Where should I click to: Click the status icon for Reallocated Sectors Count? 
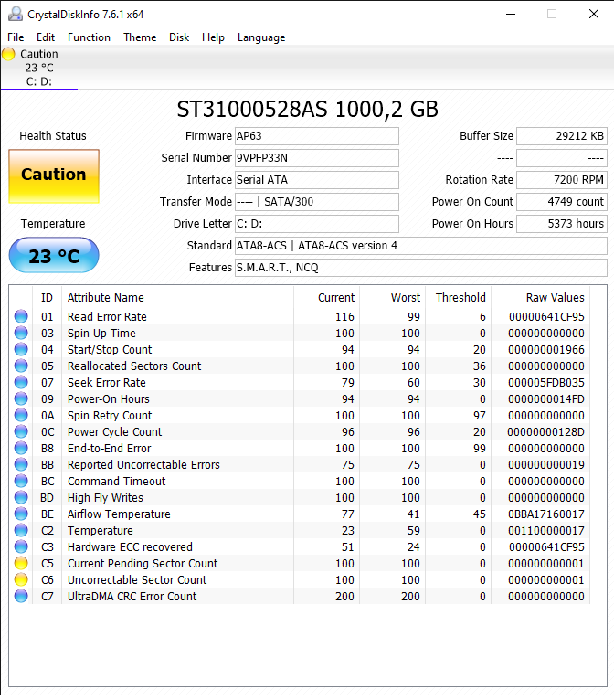tap(21, 366)
